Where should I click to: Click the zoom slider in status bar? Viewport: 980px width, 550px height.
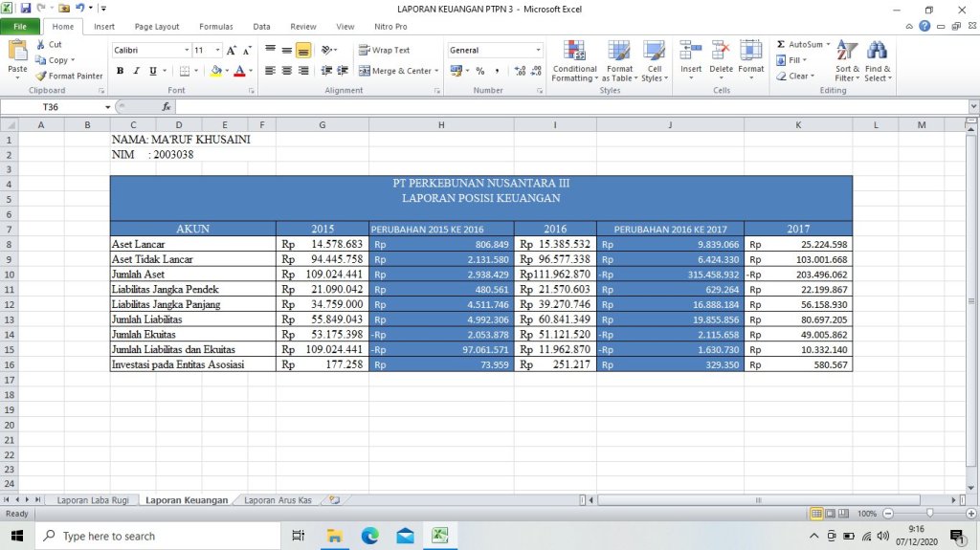928,514
